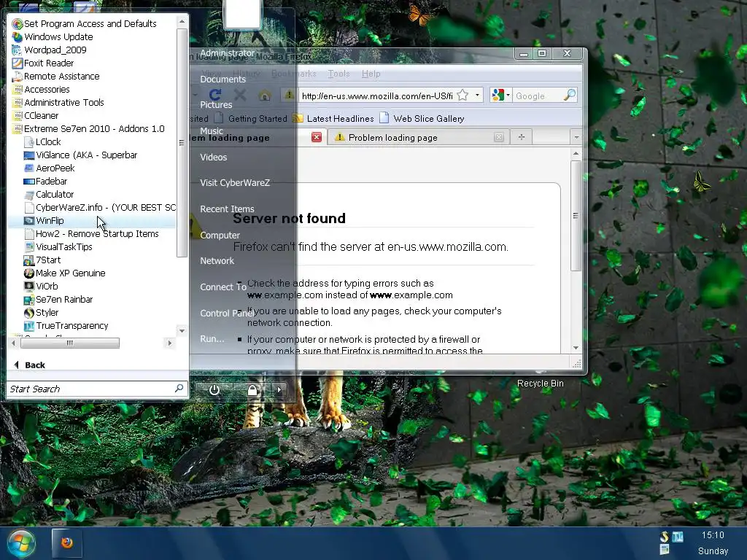
Task: Click the power button in start menu
Action: coord(214,390)
